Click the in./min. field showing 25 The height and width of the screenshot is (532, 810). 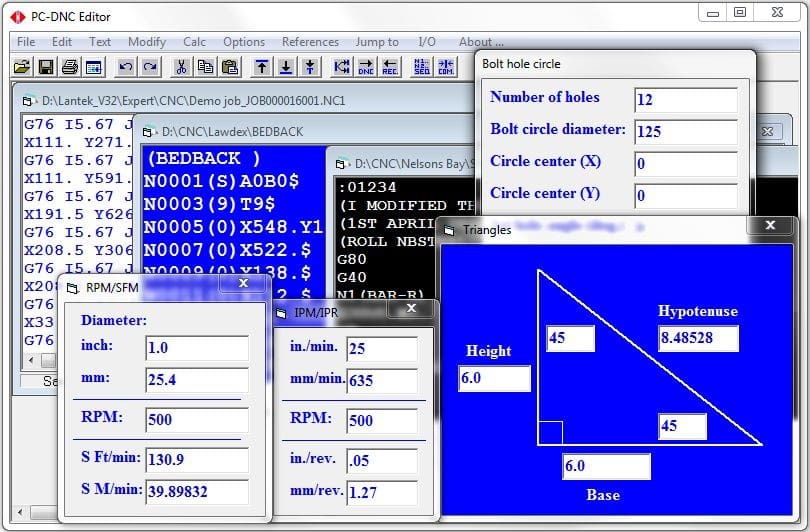pyautogui.click(x=382, y=349)
